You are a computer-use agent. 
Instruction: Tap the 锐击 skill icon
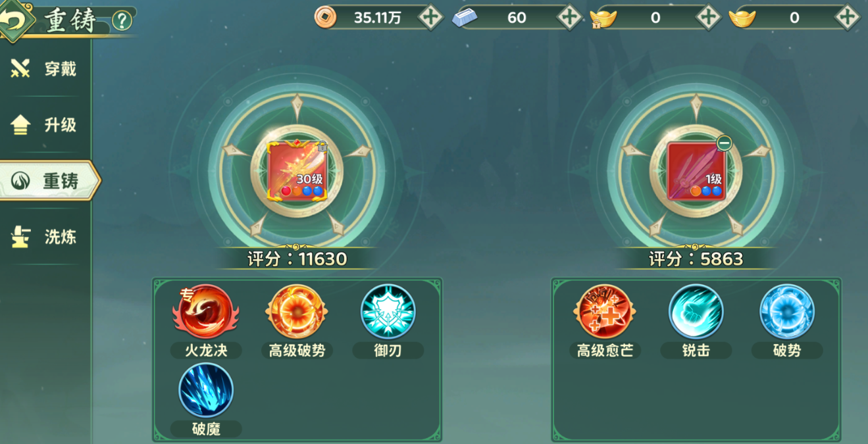click(x=696, y=312)
